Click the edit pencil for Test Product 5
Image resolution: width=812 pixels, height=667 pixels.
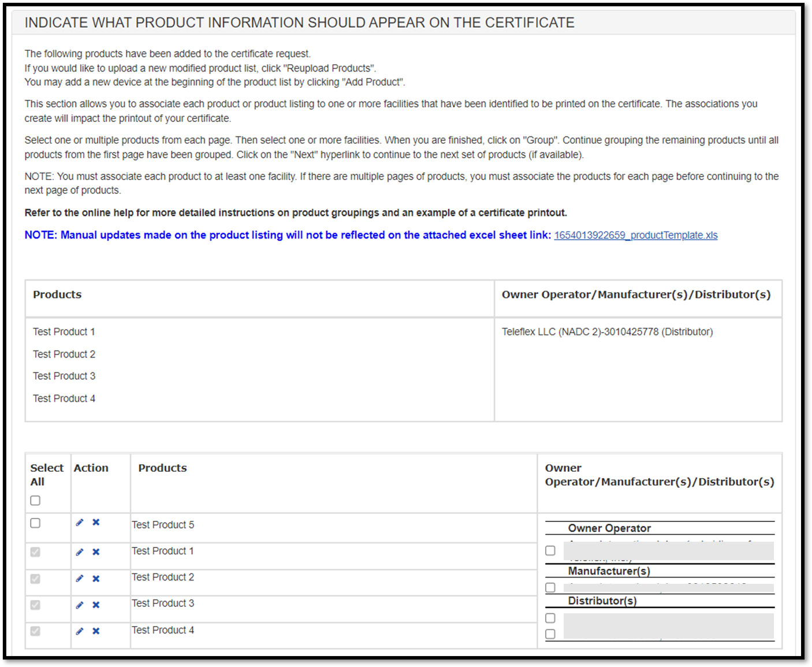tap(80, 523)
